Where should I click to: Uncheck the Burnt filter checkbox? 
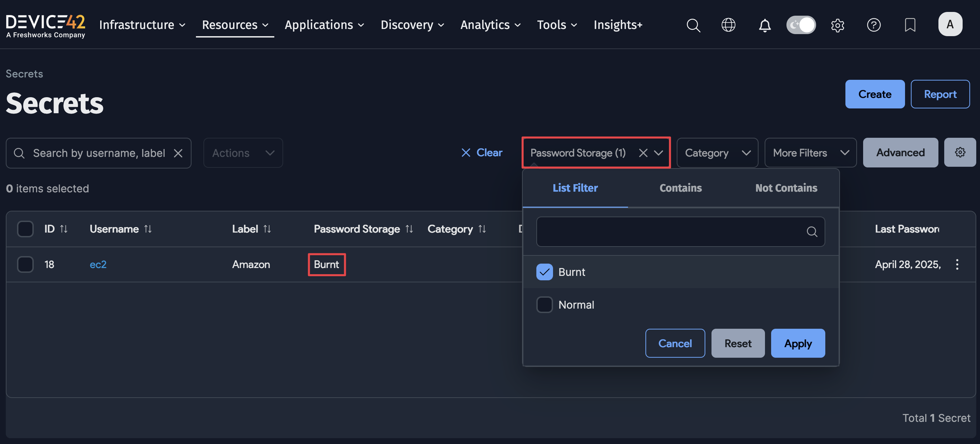coord(545,272)
